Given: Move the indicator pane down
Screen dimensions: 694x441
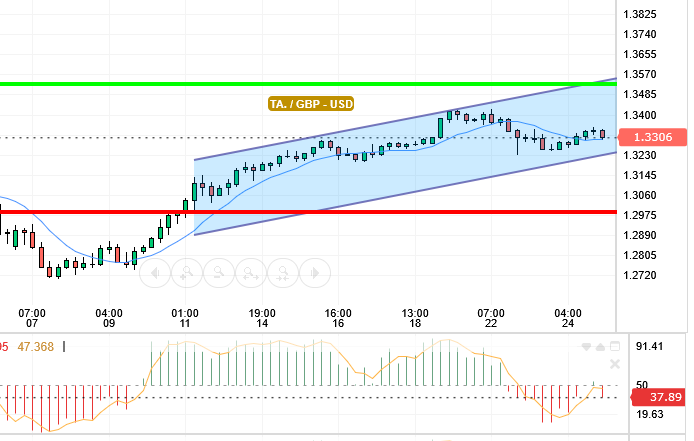Looking at the screenshot, I should pyautogui.click(x=586, y=347).
